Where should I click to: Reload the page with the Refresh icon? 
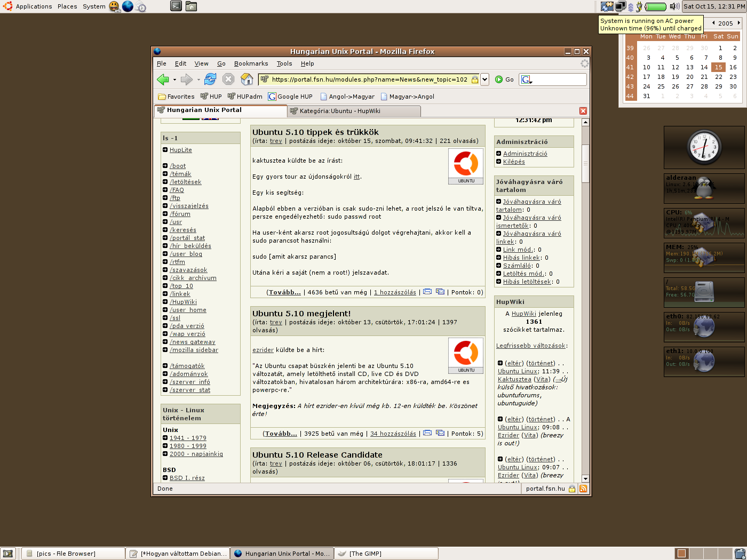210,79
